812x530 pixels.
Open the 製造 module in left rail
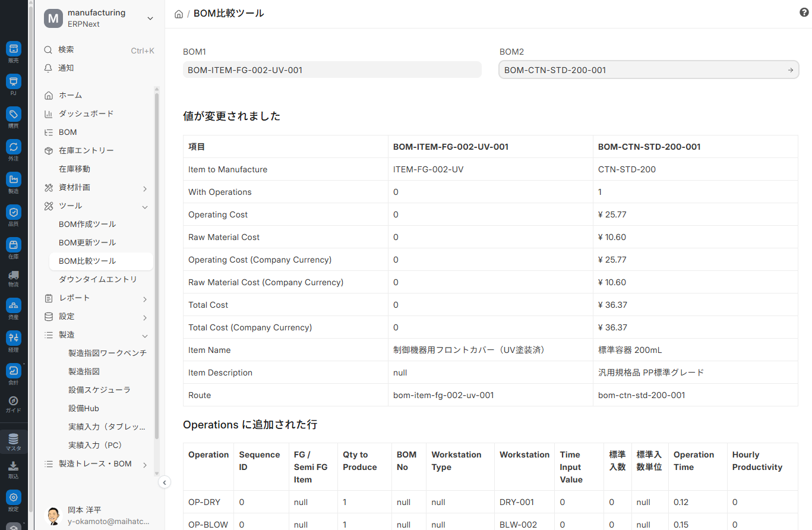(13, 183)
